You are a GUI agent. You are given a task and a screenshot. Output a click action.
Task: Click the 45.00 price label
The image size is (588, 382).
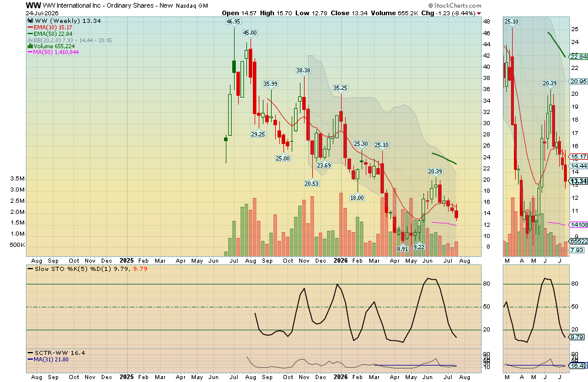pos(250,33)
